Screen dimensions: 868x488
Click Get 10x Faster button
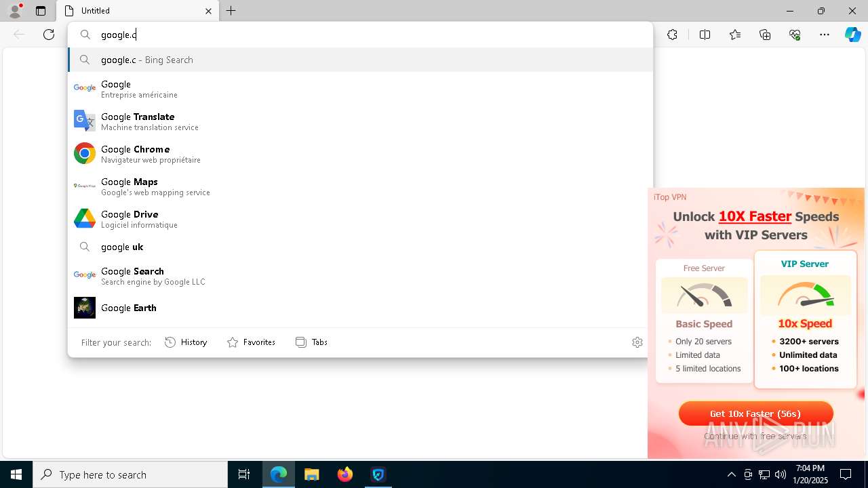pos(755,413)
